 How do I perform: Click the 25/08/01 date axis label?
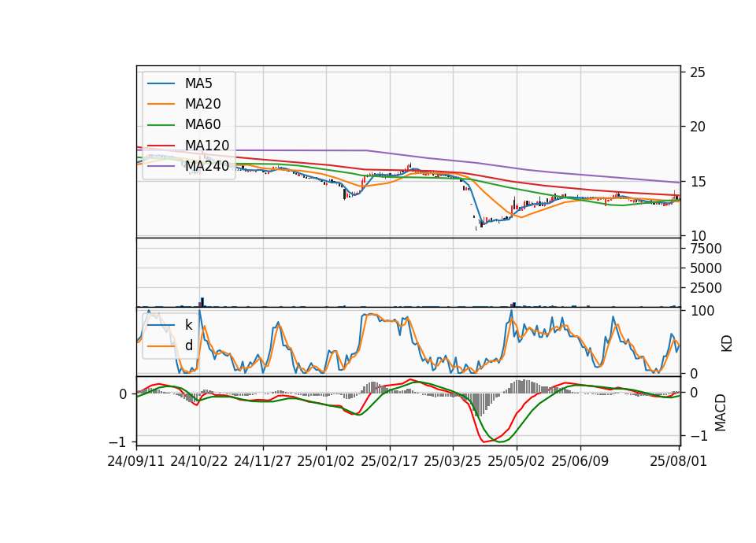coord(678,461)
